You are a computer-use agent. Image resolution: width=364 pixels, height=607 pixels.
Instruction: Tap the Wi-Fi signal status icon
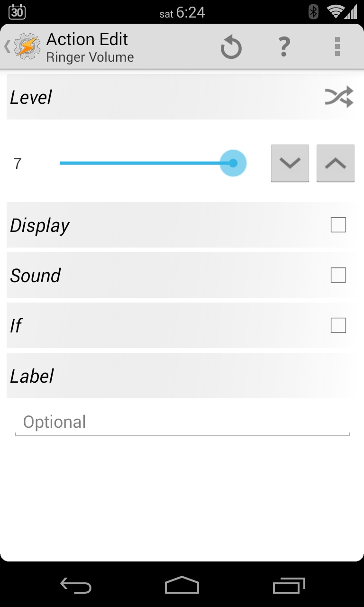pyautogui.click(x=335, y=12)
